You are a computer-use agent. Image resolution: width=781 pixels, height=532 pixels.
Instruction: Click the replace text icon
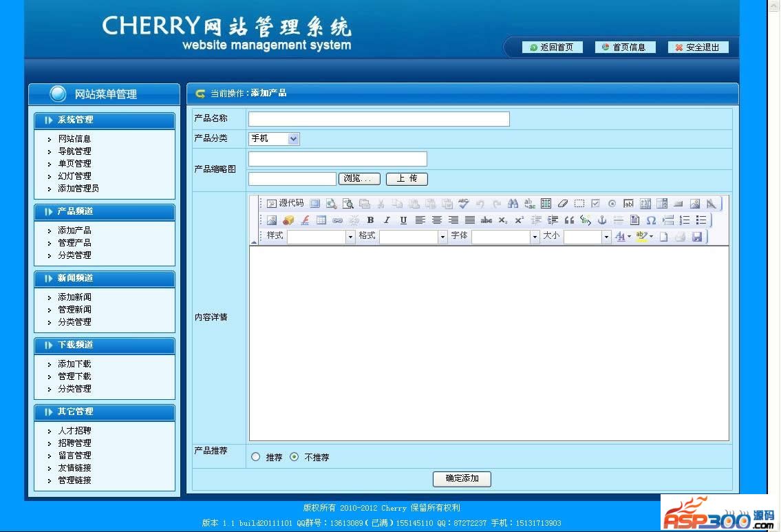point(529,203)
